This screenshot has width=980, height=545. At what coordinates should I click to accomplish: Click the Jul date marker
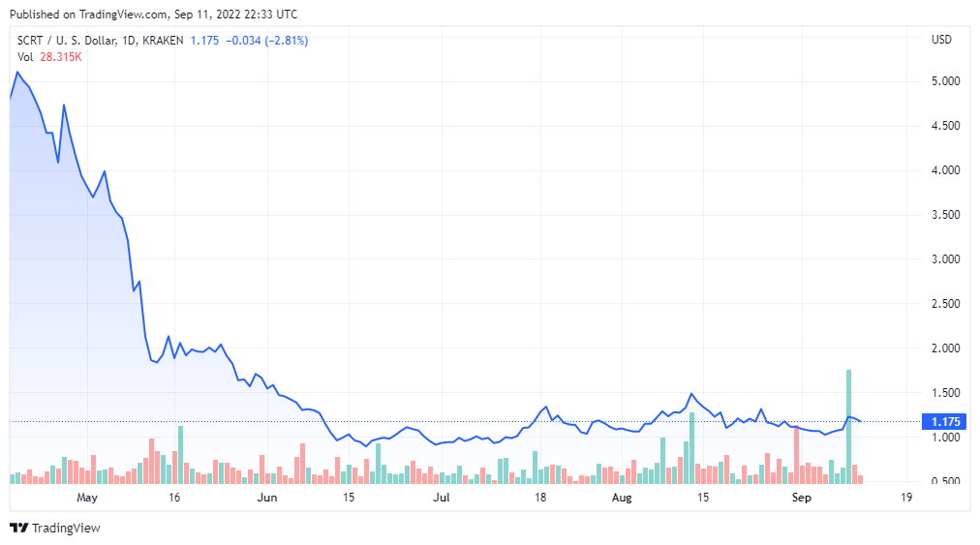pyautogui.click(x=442, y=498)
